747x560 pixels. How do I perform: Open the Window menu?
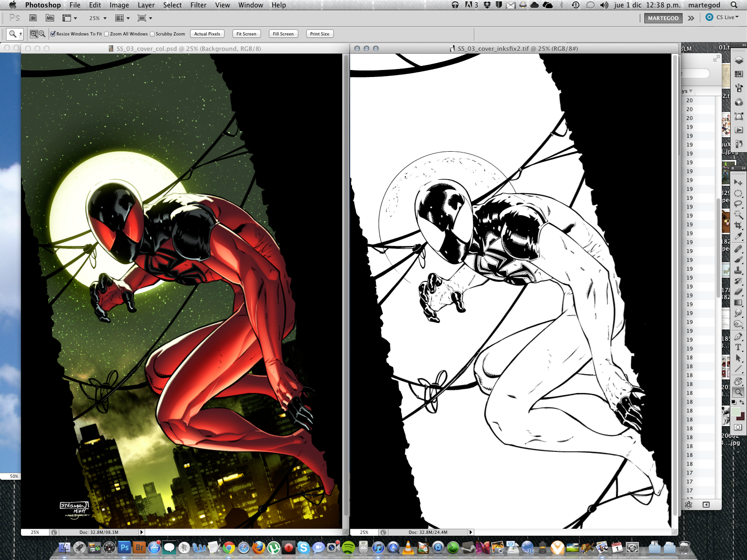pyautogui.click(x=251, y=5)
